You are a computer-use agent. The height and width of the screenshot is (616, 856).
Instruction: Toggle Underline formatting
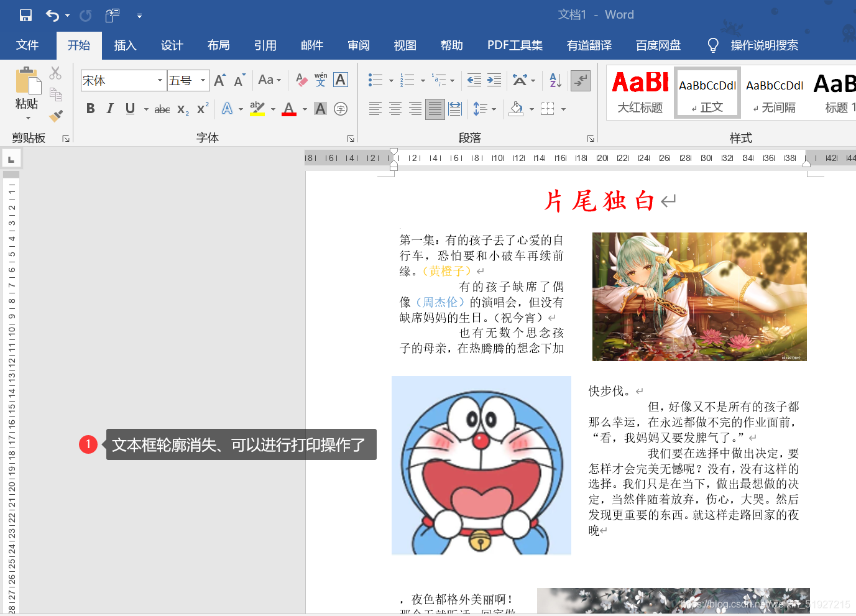tap(130, 109)
